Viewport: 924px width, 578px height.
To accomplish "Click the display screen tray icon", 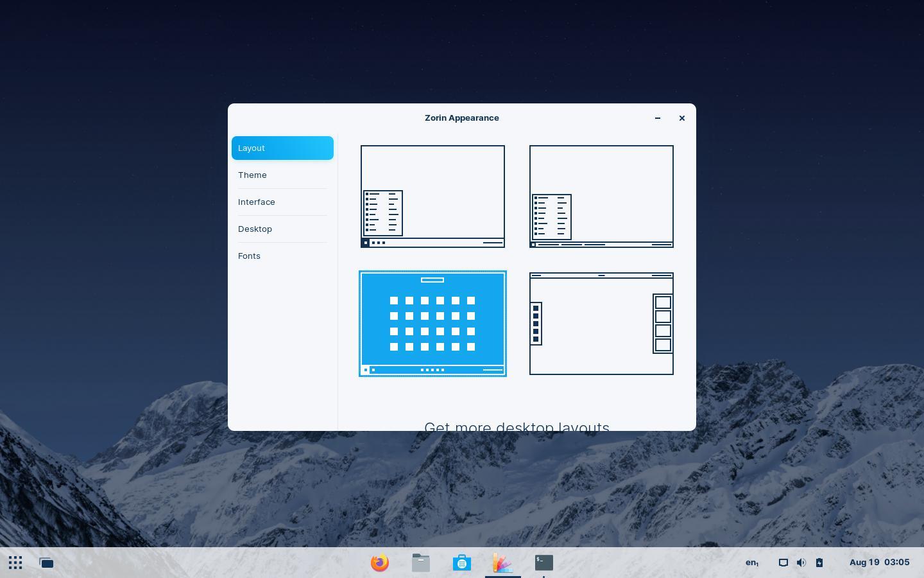I will tap(783, 563).
